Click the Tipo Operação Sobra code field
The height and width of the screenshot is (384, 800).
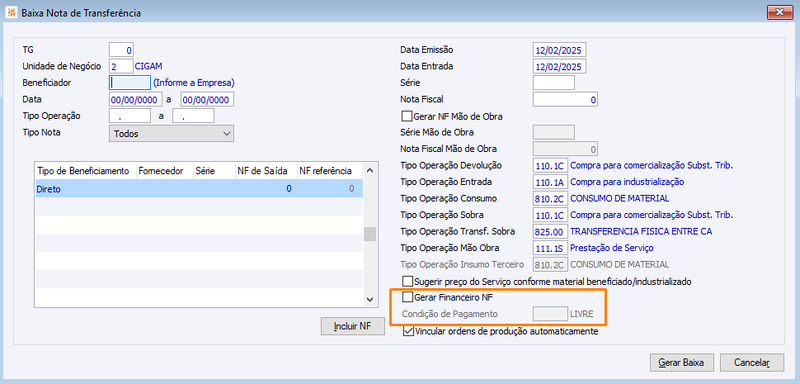pyautogui.click(x=550, y=215)
